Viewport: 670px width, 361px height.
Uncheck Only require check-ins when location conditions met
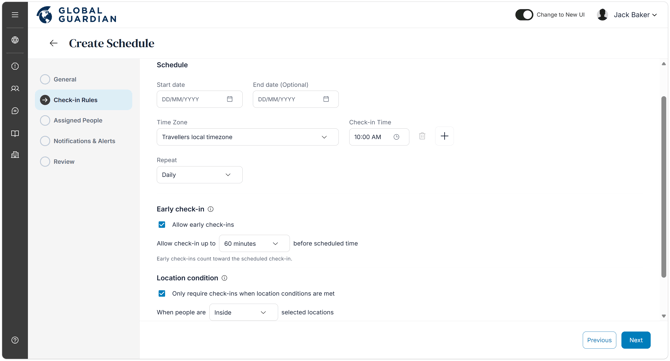pos(162,293)
